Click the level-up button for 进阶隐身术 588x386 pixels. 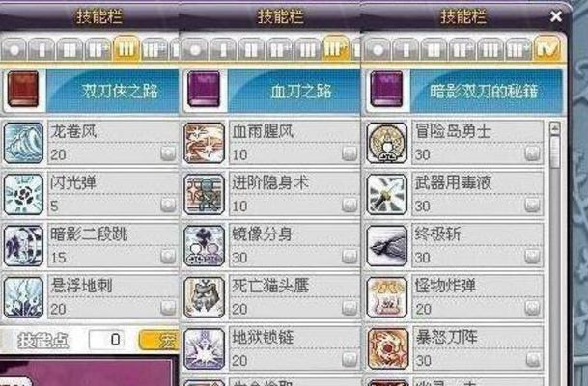point(350,205)
